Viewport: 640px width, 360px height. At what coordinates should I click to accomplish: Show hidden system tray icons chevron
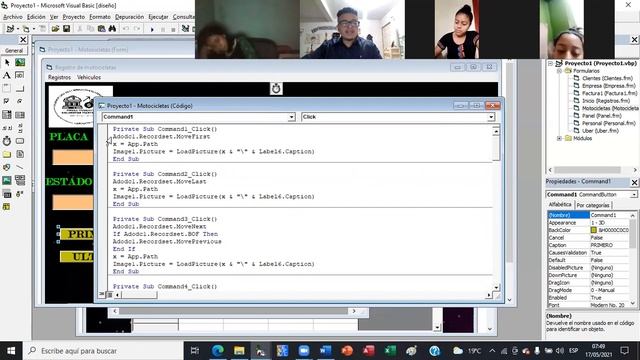pos(492,351)
